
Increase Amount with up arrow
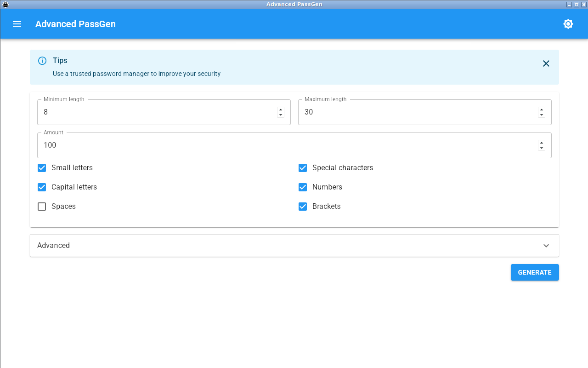point(542,143)
